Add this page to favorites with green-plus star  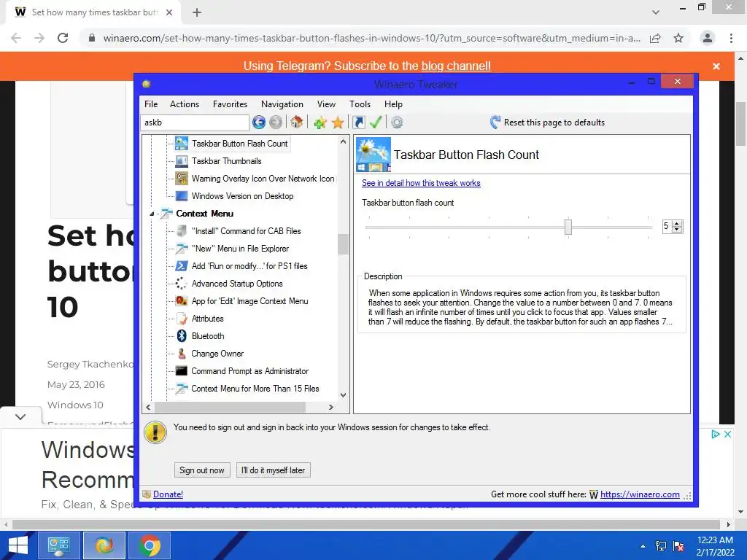tap(320, 122)
